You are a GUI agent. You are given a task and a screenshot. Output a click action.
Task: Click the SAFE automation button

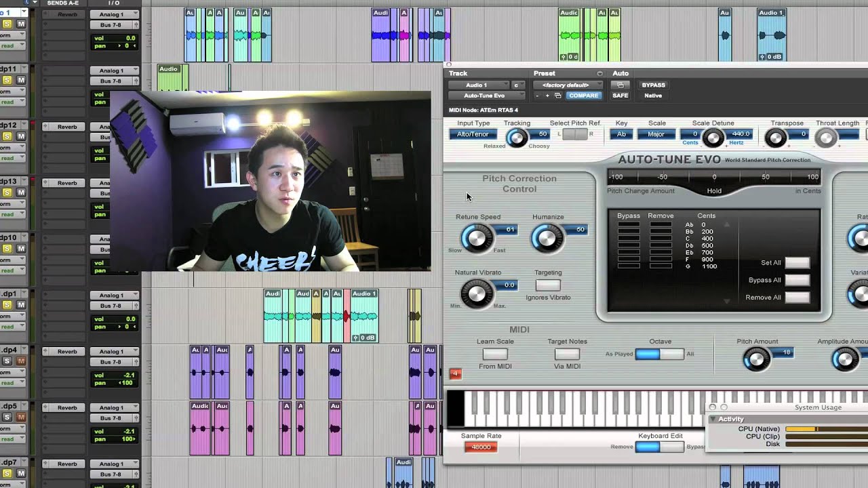pos(620,96)
